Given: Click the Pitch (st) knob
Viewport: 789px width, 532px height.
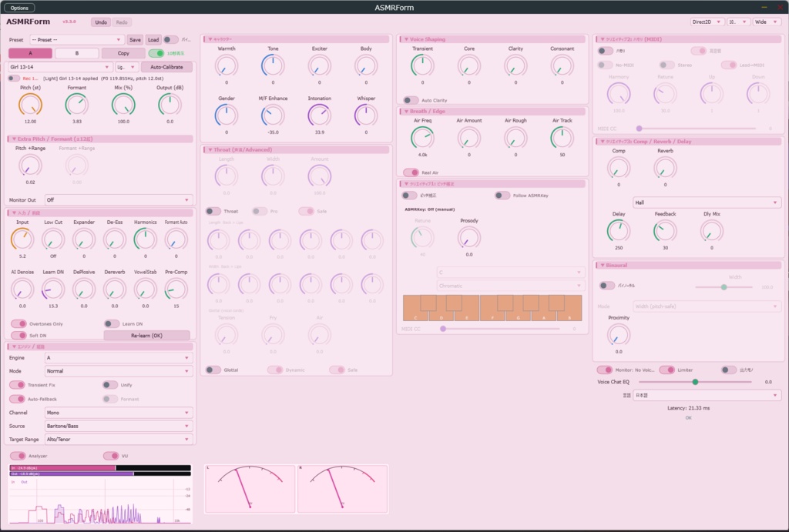Looking at the screenshot, I should [30, 105].
